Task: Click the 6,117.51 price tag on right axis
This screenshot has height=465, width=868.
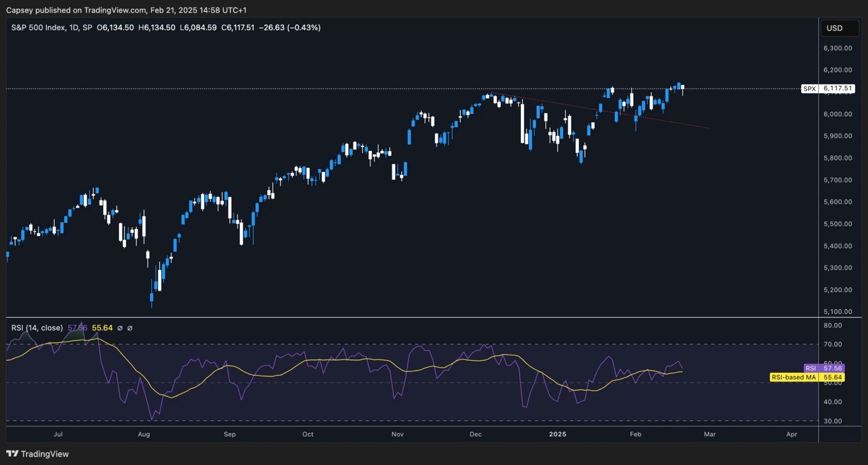Action: (838, 88)
